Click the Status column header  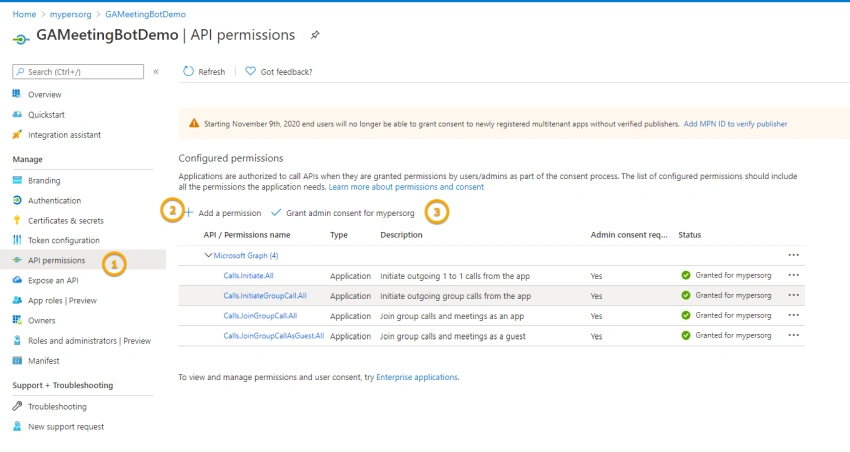point(690,235)
